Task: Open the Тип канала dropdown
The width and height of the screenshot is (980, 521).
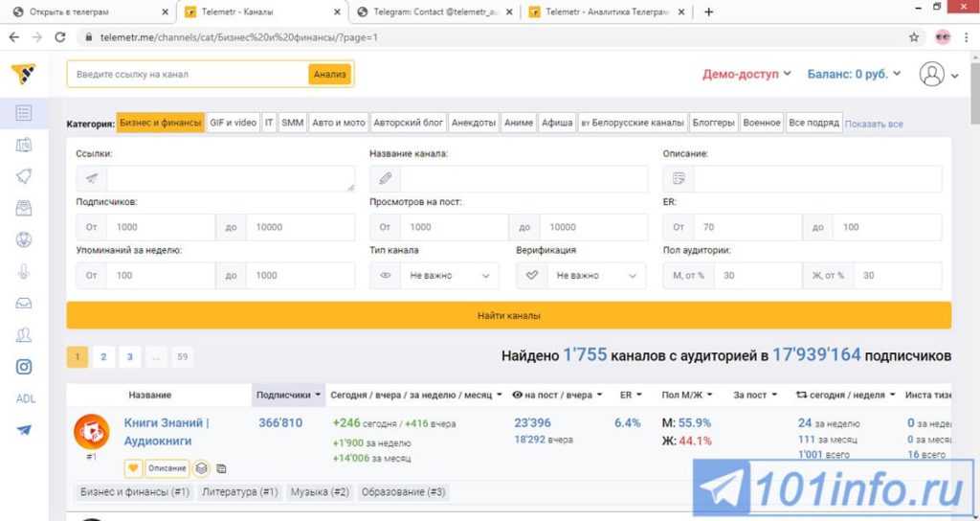Action: coord(434,275)
